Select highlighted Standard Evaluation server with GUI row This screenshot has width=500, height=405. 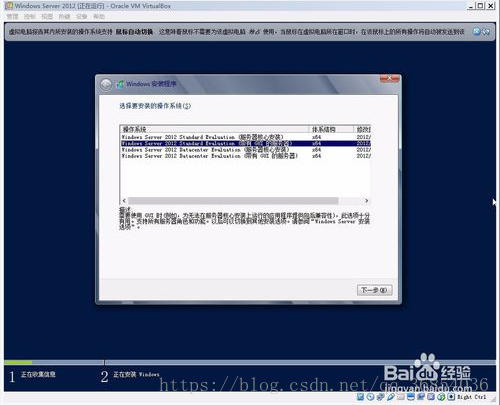click(x=246, y=143)
